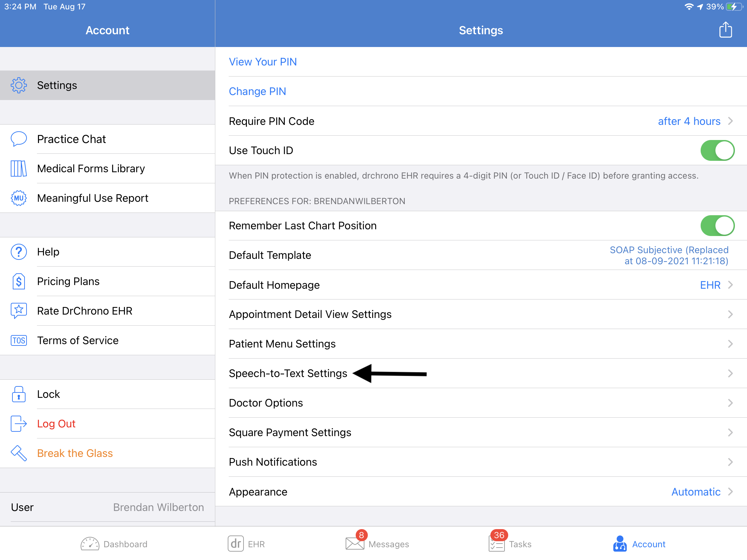Image resolution: width=747 pixels, height=560 pixels.
Task: Tap Appointment Detail View Settings label
Action: [310, 314]
